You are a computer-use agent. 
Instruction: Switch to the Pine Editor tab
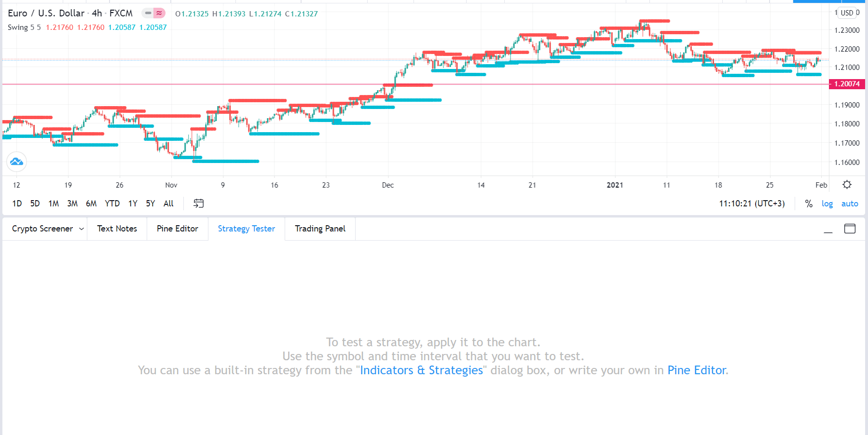[x=177, y=229]
